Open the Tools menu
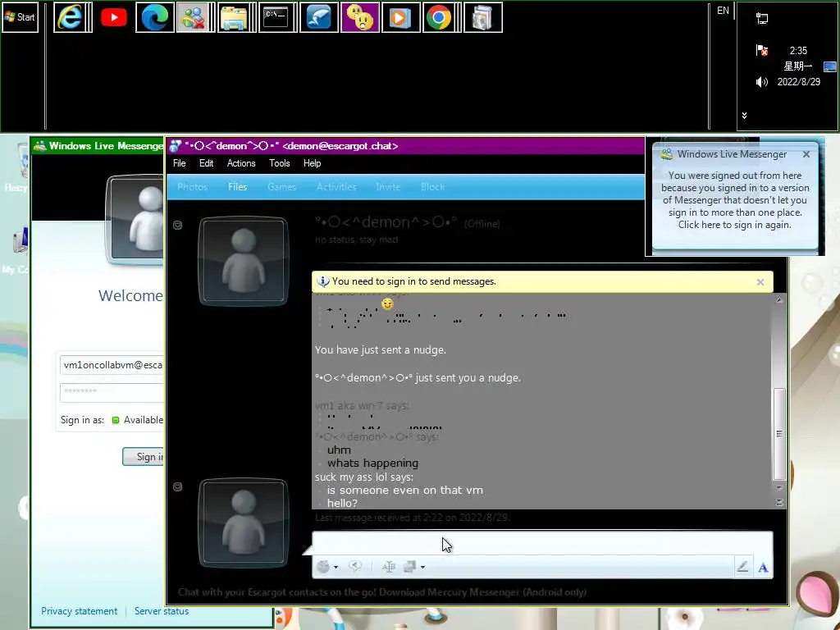The height and width of the screenshot is (630, 840). (x=279, y=163)
